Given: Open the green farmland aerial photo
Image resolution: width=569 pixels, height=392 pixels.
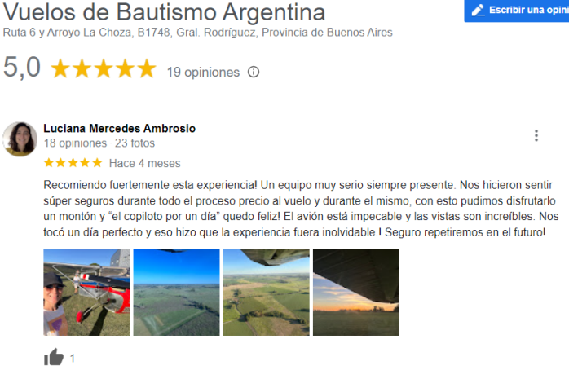Looking at the screenshot, I should (x=267, y=292).
